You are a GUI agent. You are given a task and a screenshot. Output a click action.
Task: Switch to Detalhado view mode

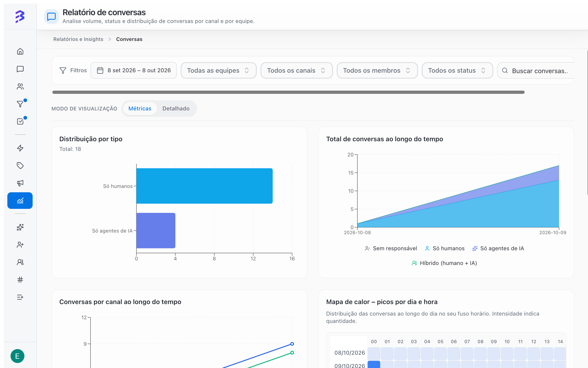176,109
